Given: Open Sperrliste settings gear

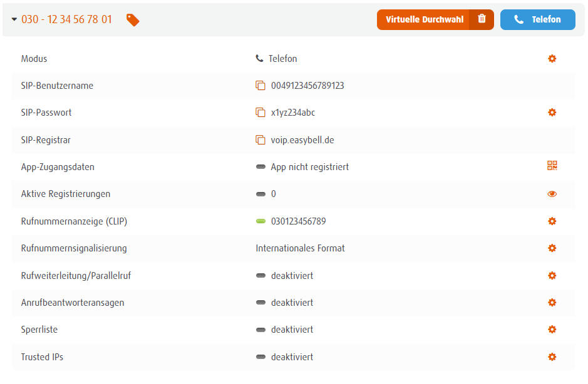Looking at the screenshot, I should tap(552, 330).
